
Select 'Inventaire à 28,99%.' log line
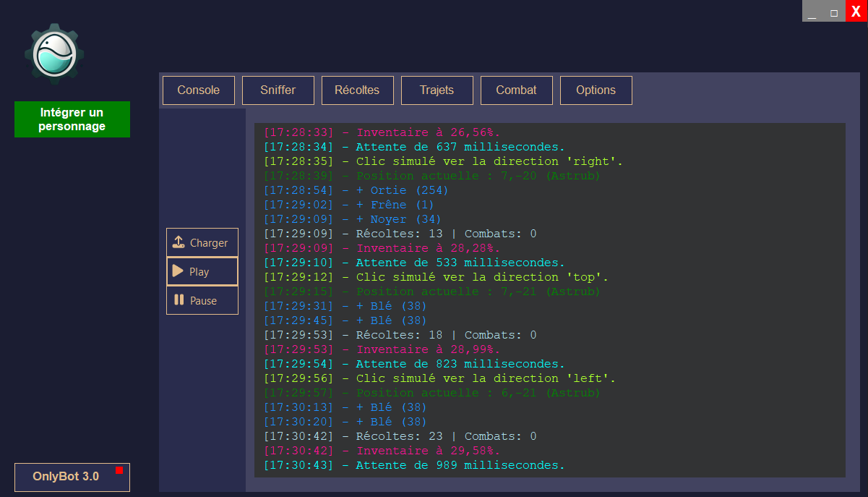[382, 349]
